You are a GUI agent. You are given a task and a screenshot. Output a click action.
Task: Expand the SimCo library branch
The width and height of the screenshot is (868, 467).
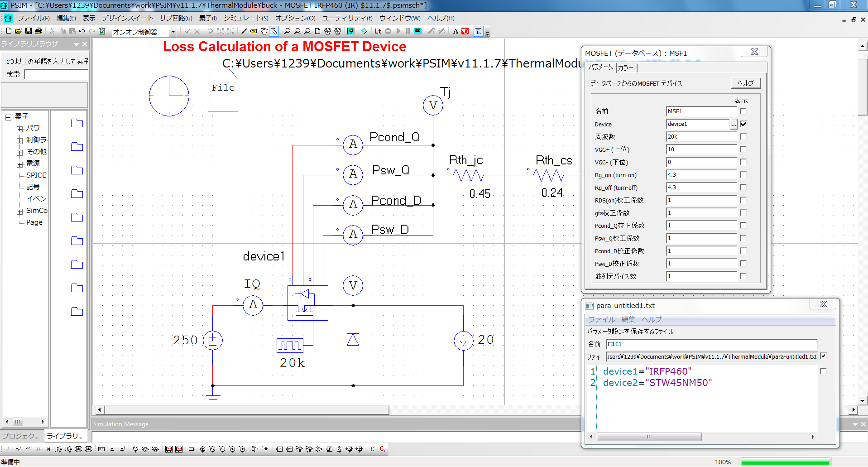coord(19,210)
